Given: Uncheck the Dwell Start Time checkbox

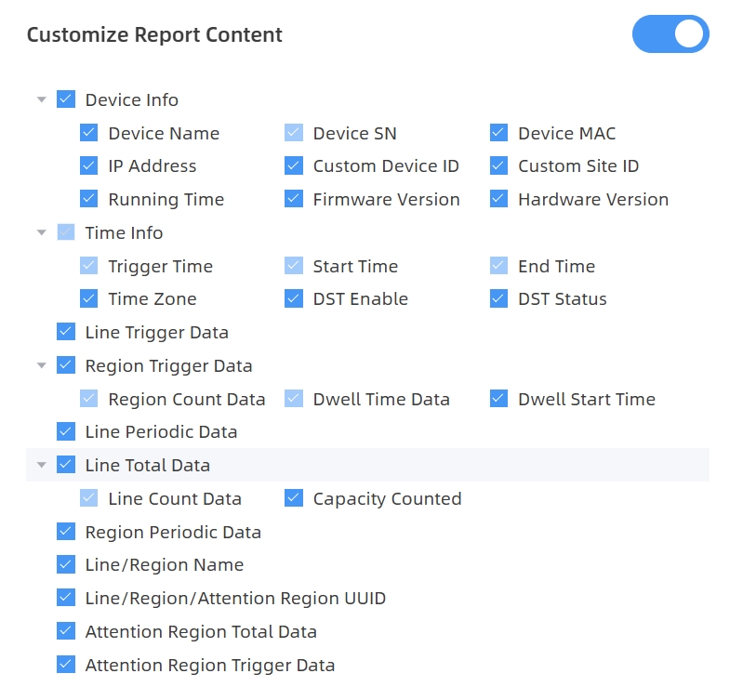Looking at the screenshot, I should click(x=499, y=399).
